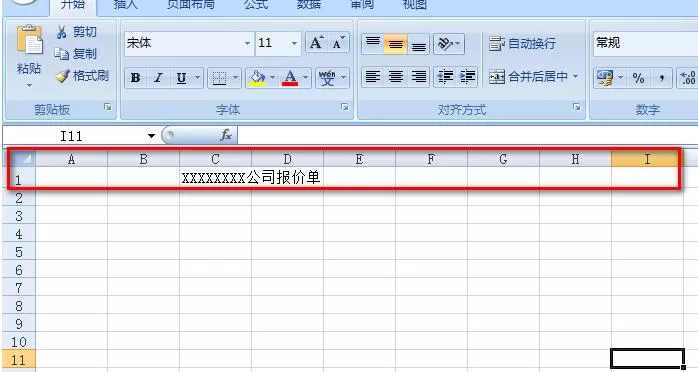The image size is (698, 372).
Task: Select column C header
Action: pyautogui.click(x=215, y=159)
